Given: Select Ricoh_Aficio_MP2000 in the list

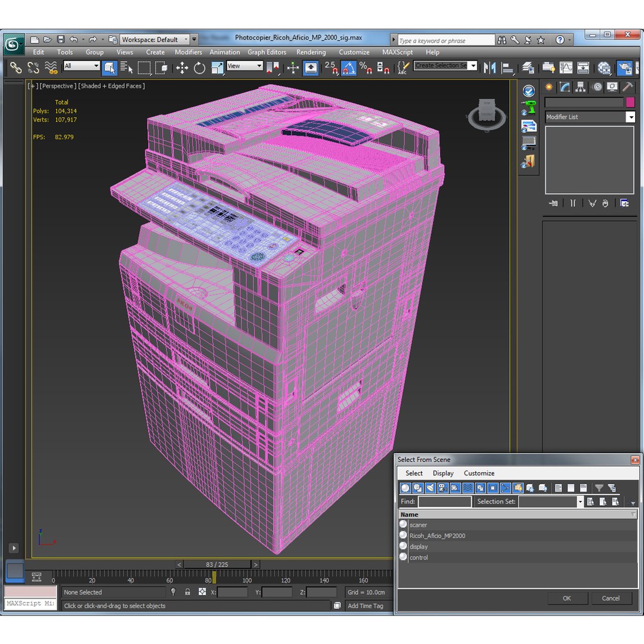Looking at the screenshot, I should tap(437, 535).
